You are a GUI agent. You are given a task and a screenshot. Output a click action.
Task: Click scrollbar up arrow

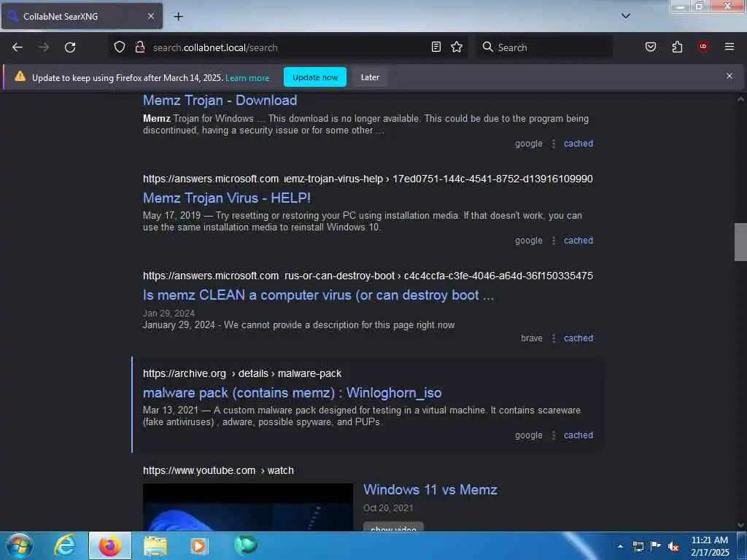tap(740, 99)
